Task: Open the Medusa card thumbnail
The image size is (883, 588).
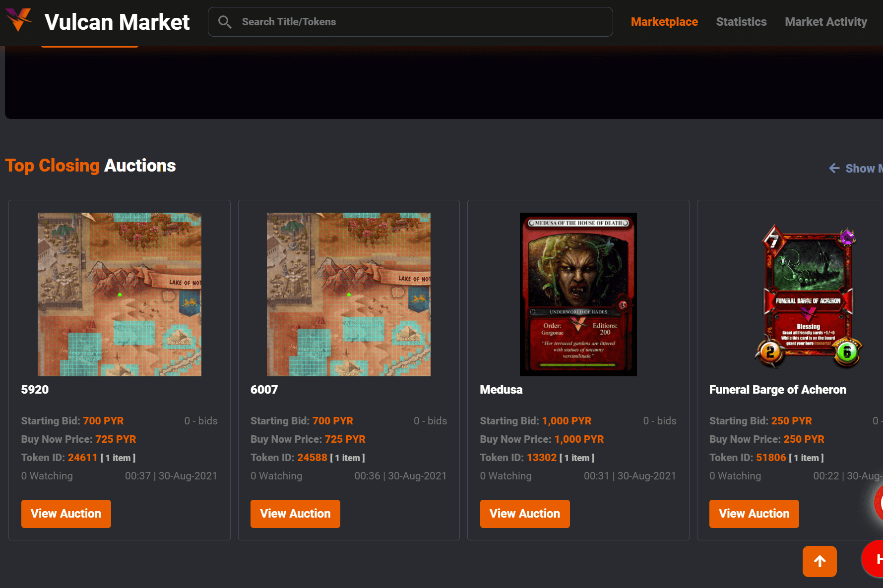Action: [578, 294]
